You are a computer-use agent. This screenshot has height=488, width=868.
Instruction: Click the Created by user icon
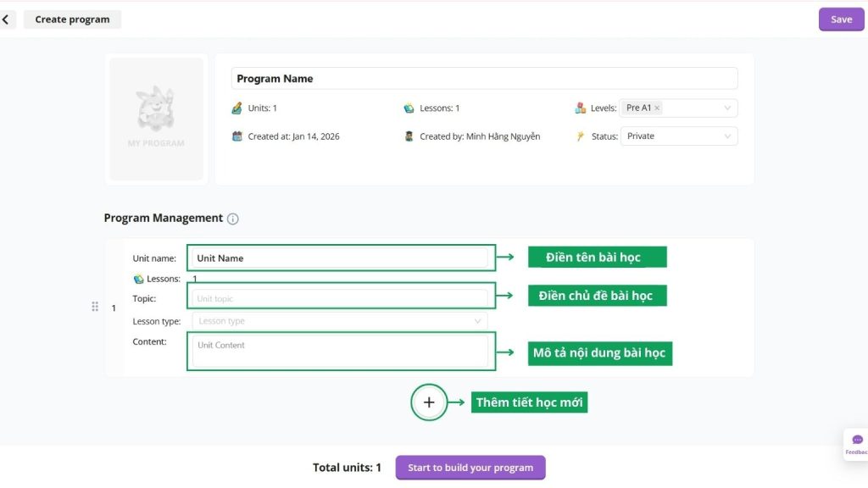tap(409, 136)
